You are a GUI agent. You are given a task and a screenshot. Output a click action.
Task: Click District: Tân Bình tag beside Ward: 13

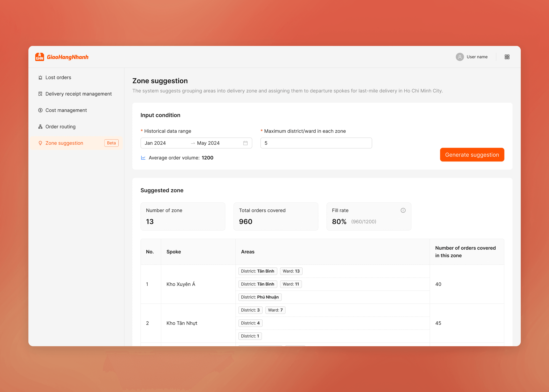[x=258, y=271]
